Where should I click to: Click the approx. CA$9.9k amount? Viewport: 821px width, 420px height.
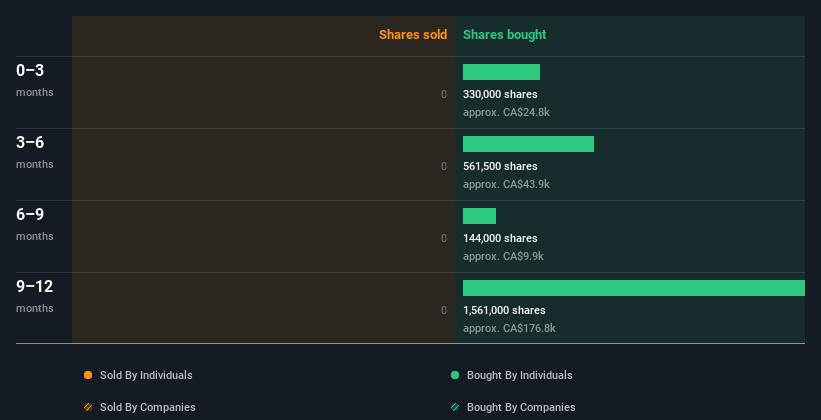point(503,256)
